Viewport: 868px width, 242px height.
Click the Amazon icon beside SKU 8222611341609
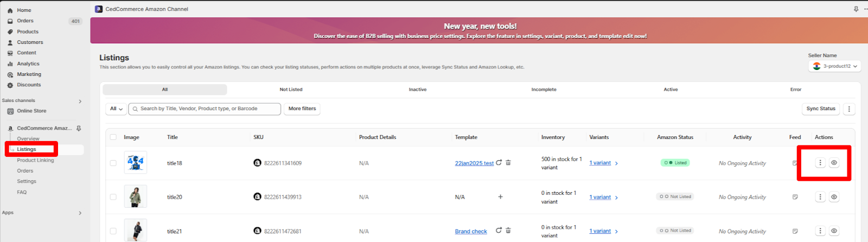coord(258,163)
